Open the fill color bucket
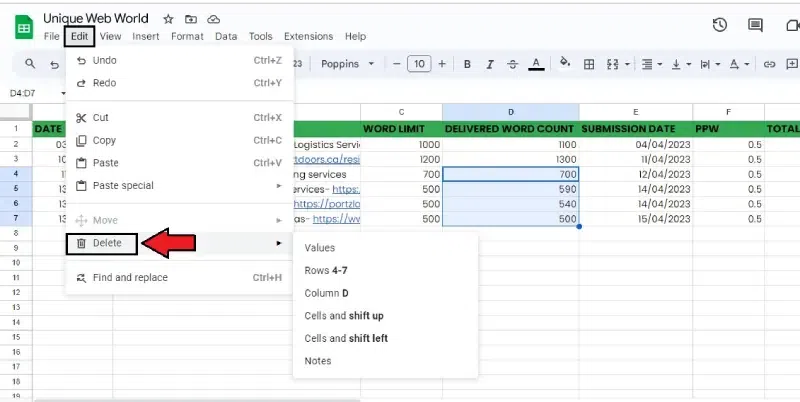800x402 pixels. click(565, 63)
